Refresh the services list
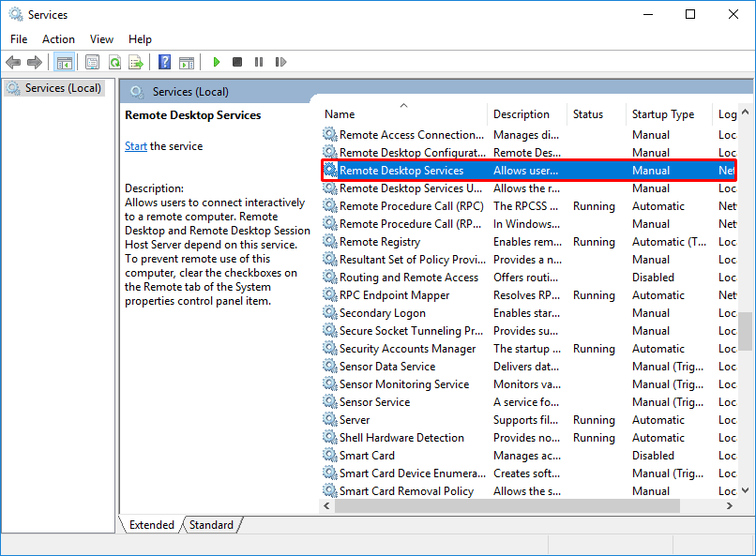Image resolution: width=756 pixels, height=556 pixels. (113, 62)
